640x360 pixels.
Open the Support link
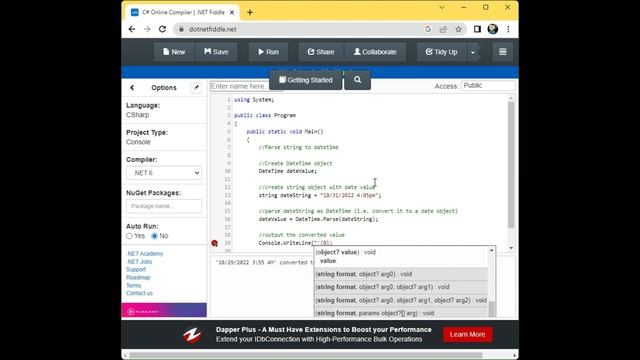pyautogui.click(x=136, y=269)
